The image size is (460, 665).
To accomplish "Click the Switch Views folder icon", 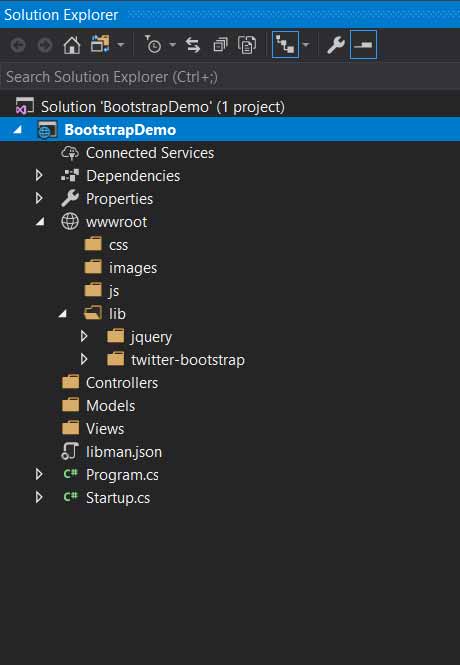I will click(100, 45).
